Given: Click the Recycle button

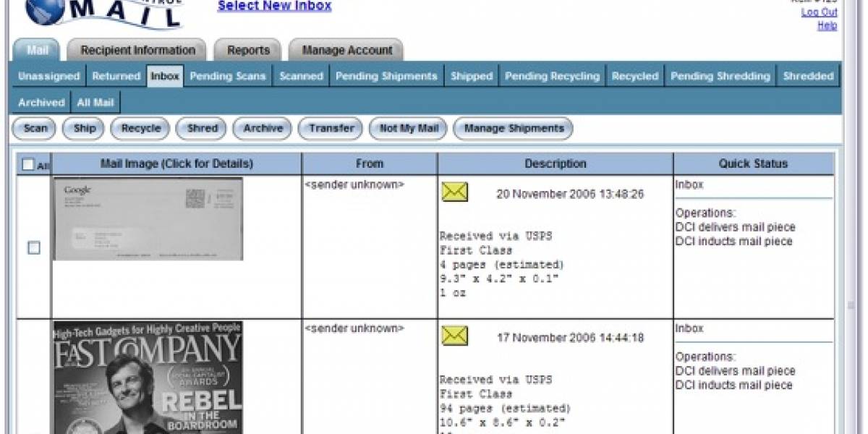Looking at the screenshot, I should point(141,128).
